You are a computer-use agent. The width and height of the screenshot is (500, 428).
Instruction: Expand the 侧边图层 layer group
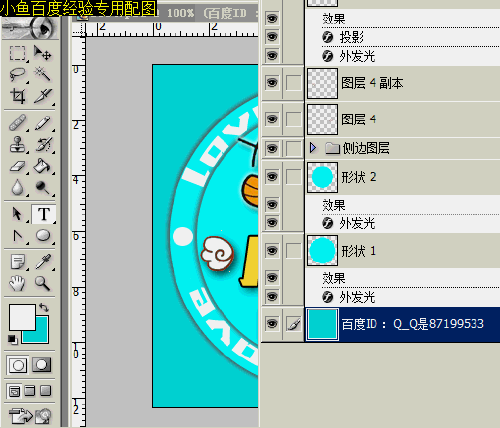click(x=313, y=148)
